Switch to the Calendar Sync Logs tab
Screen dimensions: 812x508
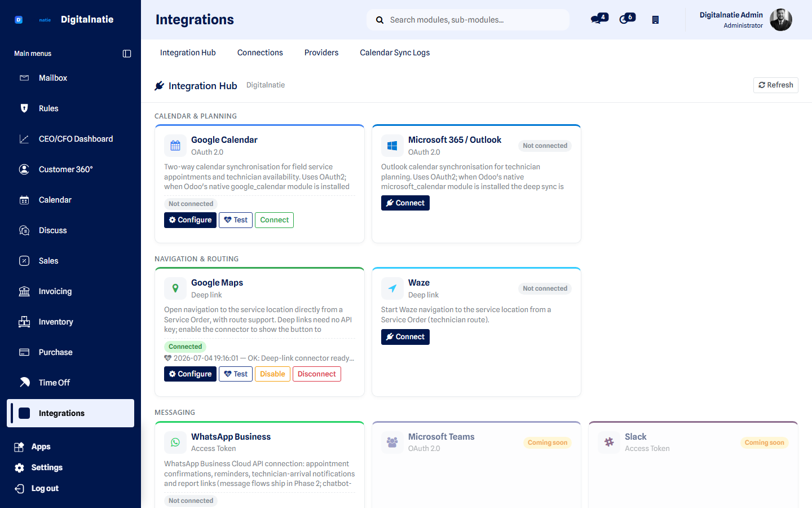point(395,52)
